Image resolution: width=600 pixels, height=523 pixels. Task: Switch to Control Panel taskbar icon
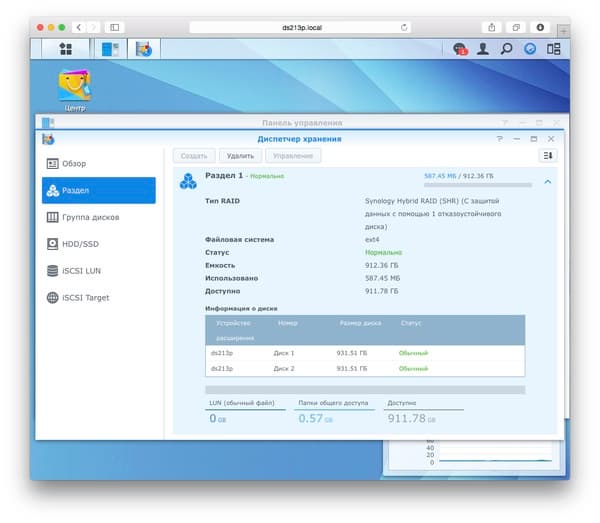coord(111,49)
